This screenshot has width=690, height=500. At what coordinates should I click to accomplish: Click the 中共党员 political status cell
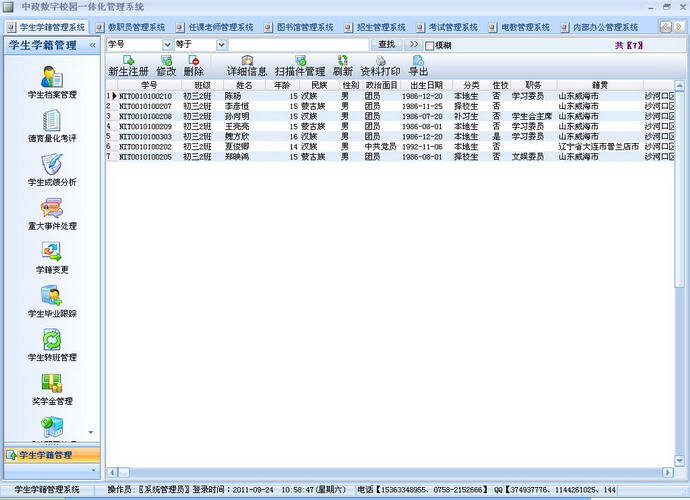click(x=381, y=147)
